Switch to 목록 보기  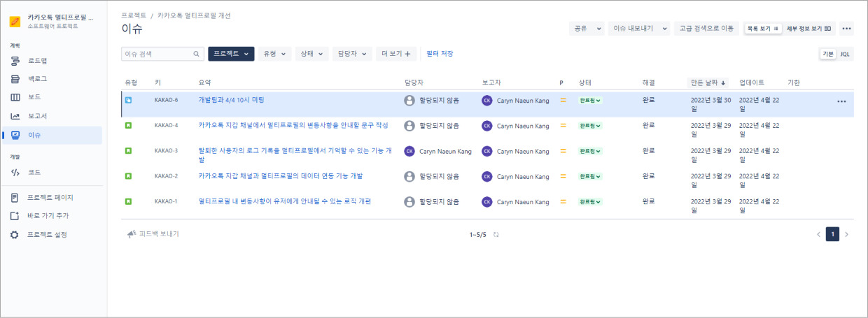(762, 29)
